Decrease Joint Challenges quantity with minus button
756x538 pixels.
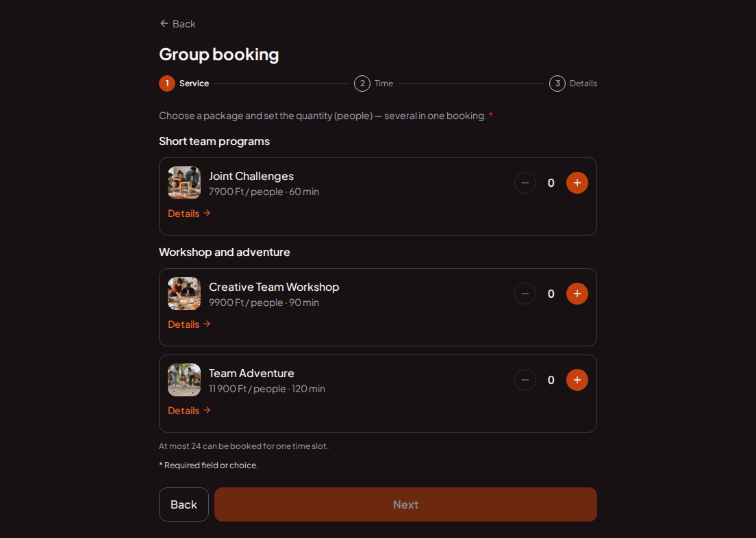[x=525, y=183]
